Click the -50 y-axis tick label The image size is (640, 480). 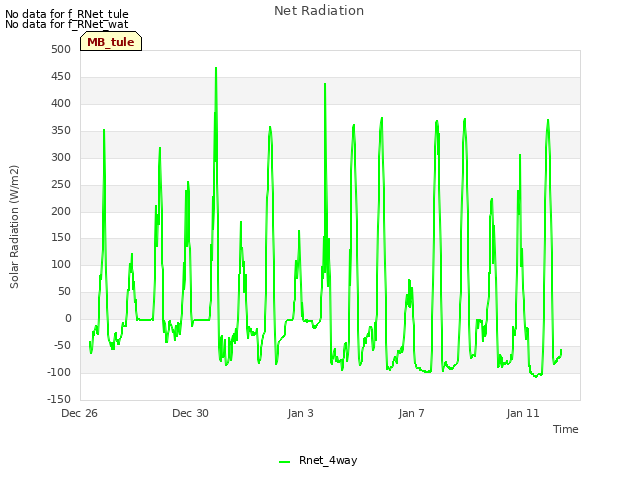point(62,345)
